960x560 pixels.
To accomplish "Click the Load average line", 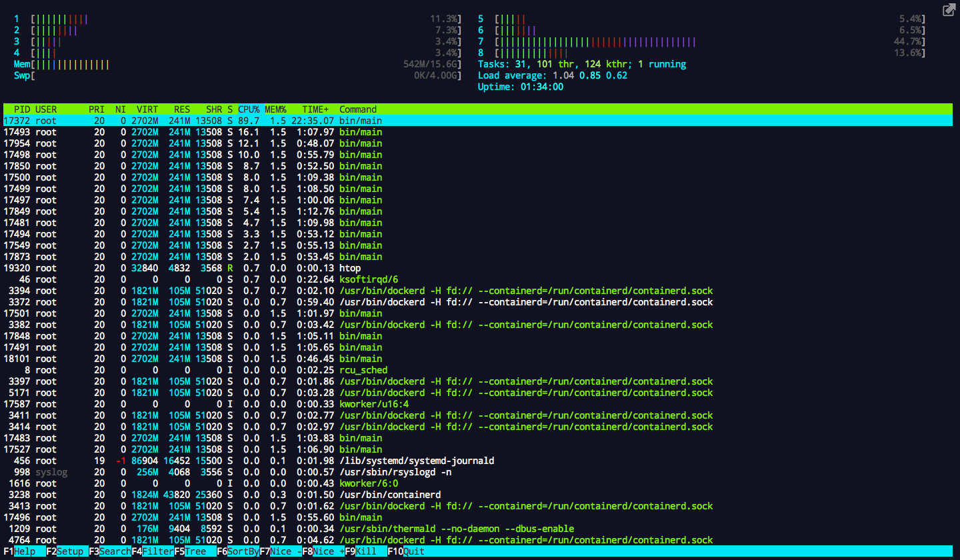I will coord(553,75).
